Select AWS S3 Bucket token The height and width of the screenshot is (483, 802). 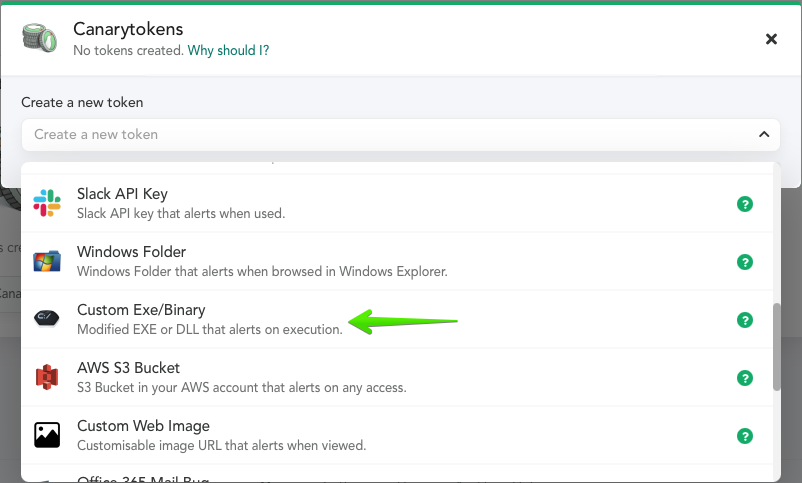point(397,377)
